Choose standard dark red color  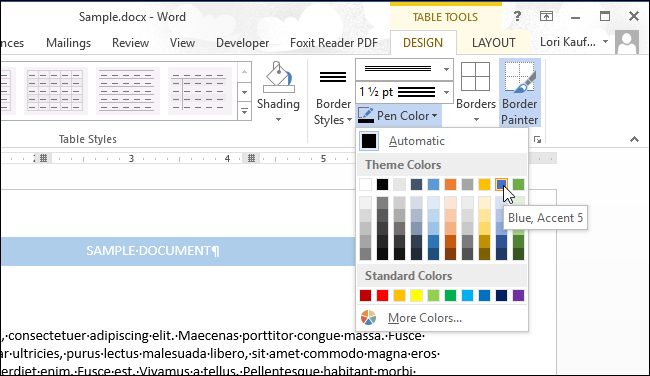click(x=366, y=295)
